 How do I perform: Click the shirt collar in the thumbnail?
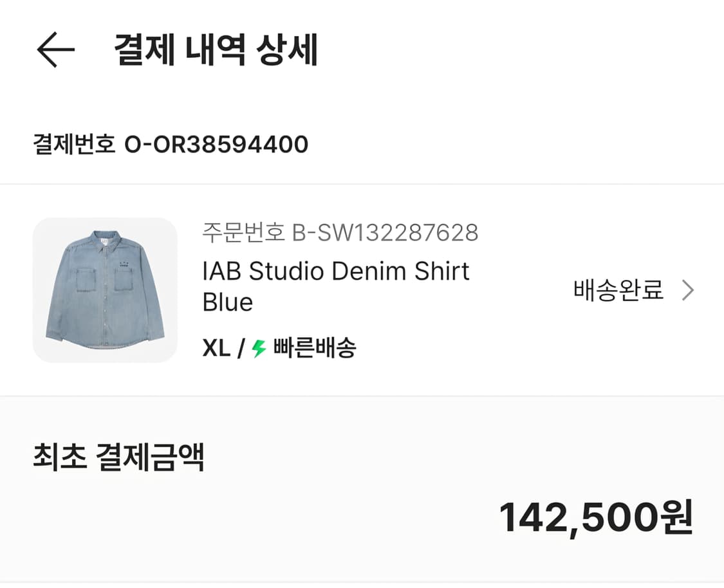tap(106, 236)
